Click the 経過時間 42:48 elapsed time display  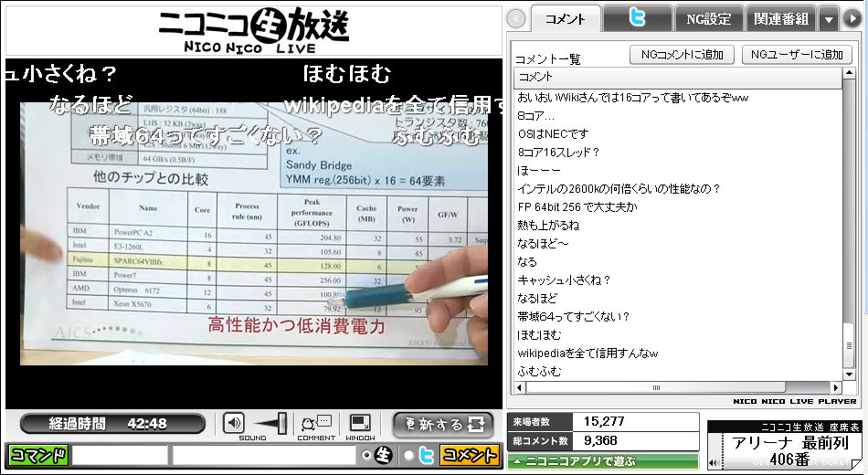tap(112, 424)
